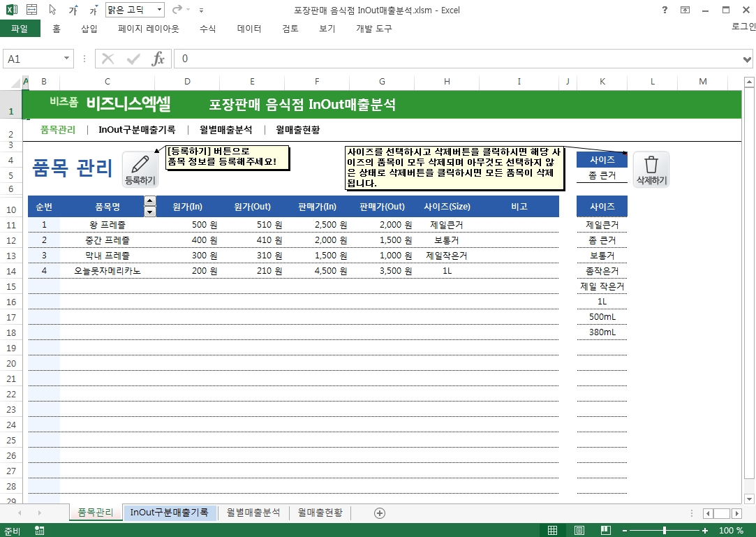Click the Help question mark icon
Image resolution: width=756 pixels, height=537 pixels.
[664, 10]
